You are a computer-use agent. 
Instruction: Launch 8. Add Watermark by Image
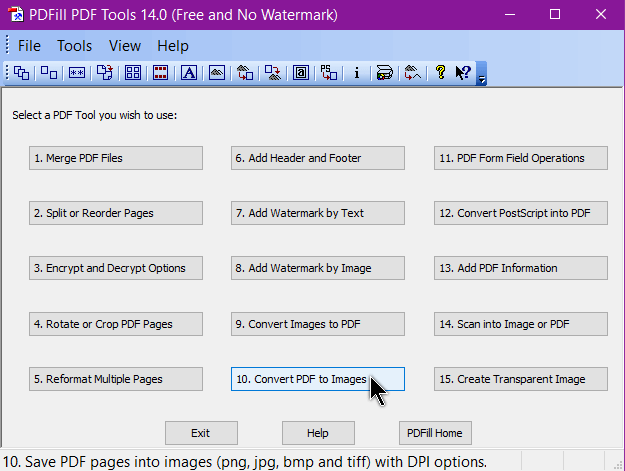coord(318,268)
